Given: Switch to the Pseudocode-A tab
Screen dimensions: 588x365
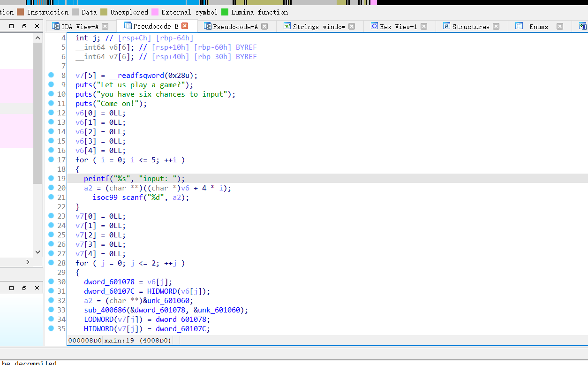Looking at the screenshot, I should [x=235, y=26].
